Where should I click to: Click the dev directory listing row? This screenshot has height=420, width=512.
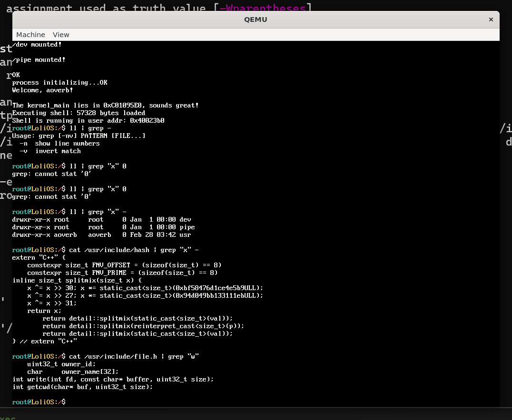(101, 219)
